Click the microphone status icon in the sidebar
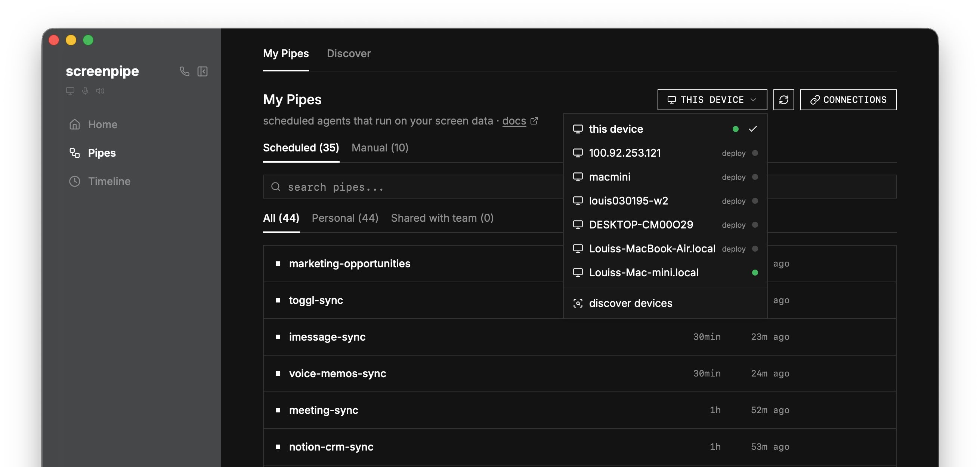The width and height of the screenshot is (980, 467). [84, 90]
